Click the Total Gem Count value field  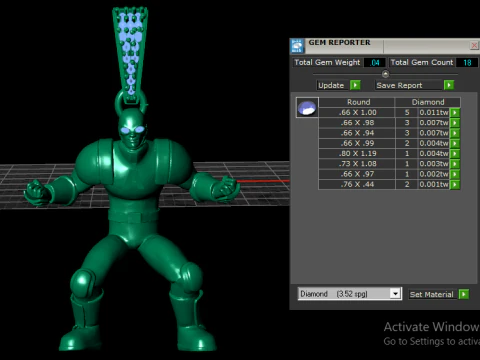click(467, 63)
